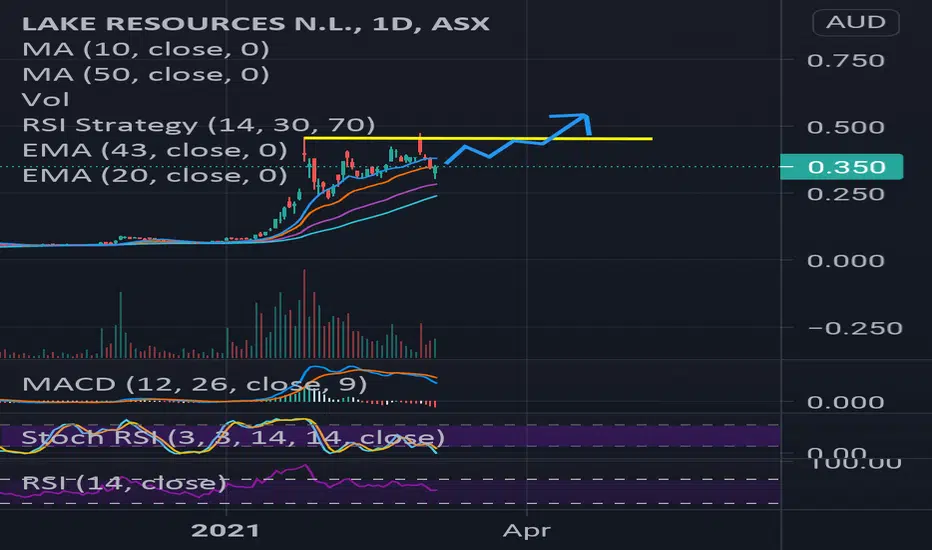Click the −0.250 price axis label
This screenshot has width=932, height=550.
pos(855,328)
